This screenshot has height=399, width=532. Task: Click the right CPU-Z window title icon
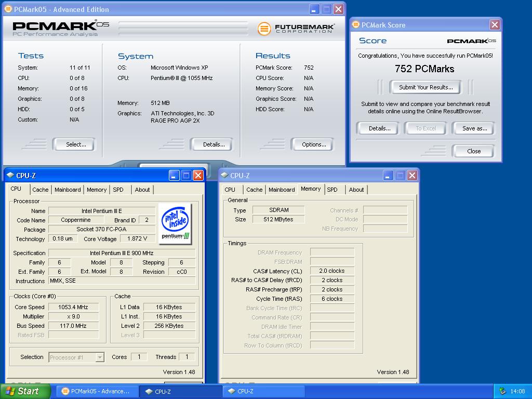point(224,175)
